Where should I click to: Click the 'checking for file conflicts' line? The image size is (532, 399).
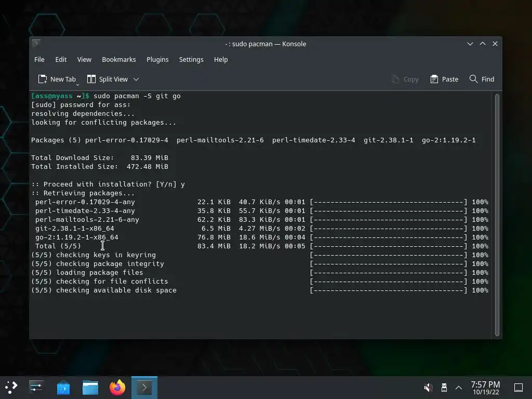pyautogui.click(x=260, y=281)
